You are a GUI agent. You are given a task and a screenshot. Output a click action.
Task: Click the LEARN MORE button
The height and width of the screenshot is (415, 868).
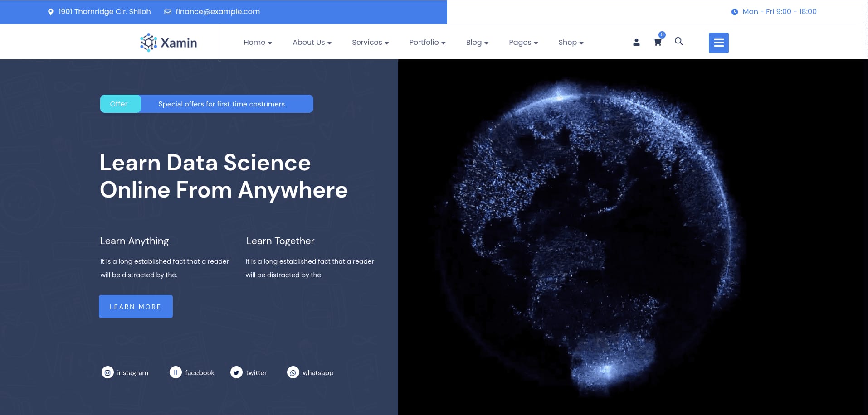(136, 307)
